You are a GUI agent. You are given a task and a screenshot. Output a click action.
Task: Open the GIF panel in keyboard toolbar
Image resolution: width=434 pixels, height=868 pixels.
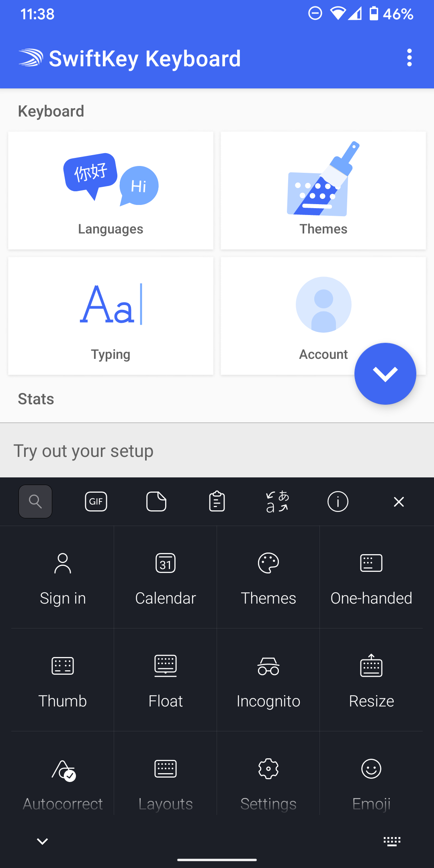96,502
